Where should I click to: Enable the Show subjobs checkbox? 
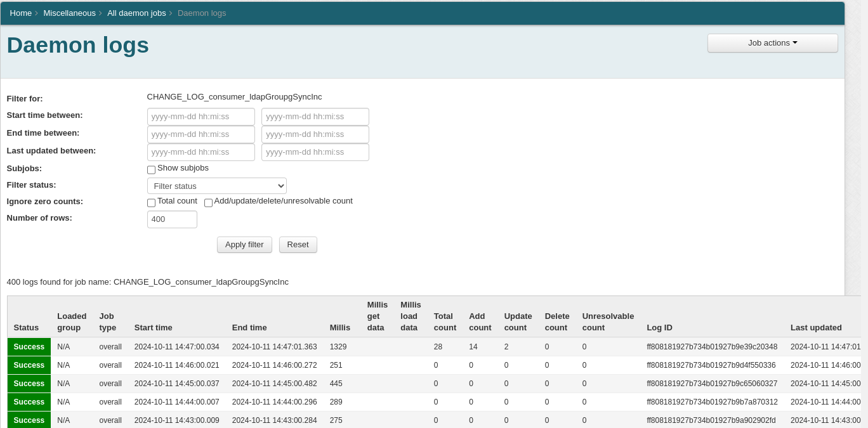151,170
